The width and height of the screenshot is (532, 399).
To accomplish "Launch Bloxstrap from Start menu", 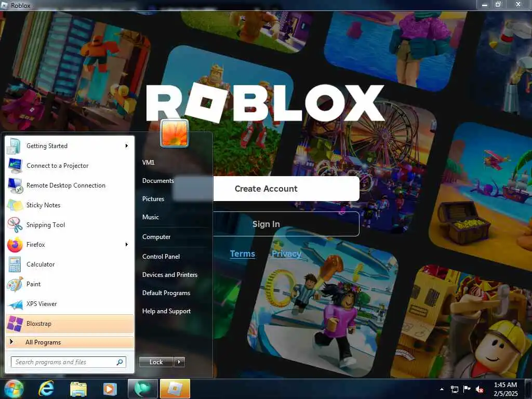I will (x=70, y=324).
